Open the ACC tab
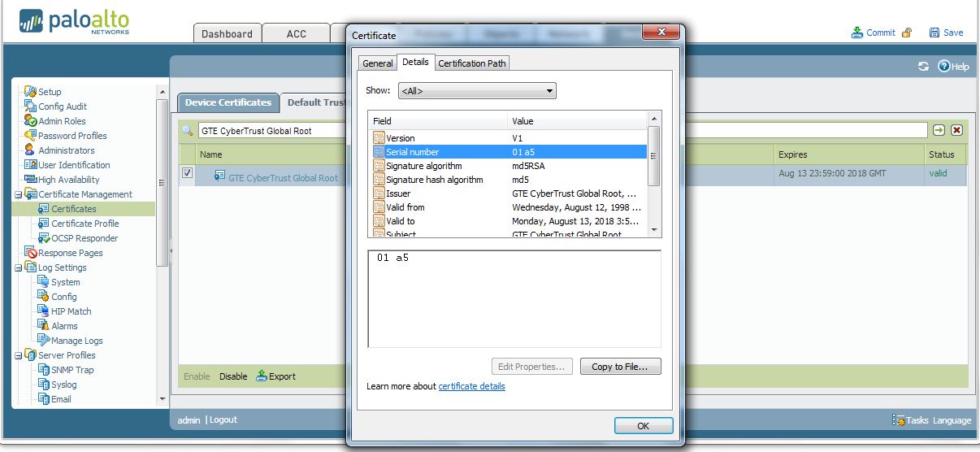980x452 pixels. click(x=297, y=33)
